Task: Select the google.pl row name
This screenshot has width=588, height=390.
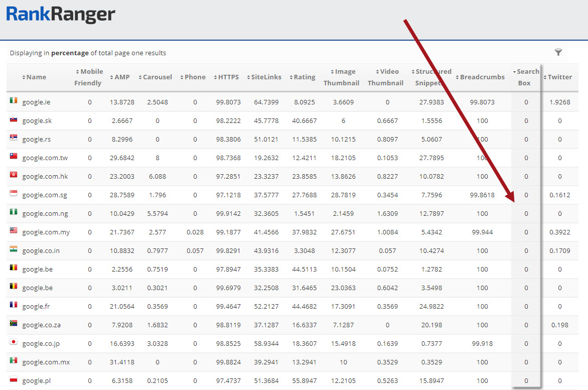Action: 37,381
